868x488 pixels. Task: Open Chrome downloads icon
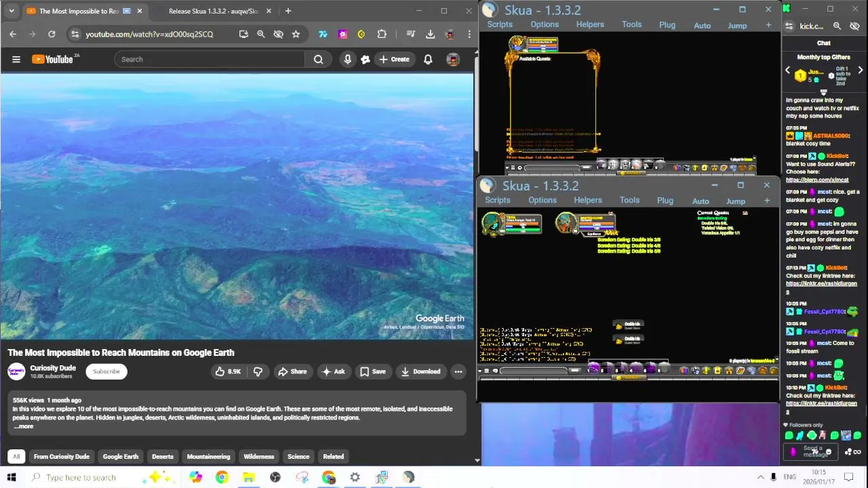tap(430, 34)
